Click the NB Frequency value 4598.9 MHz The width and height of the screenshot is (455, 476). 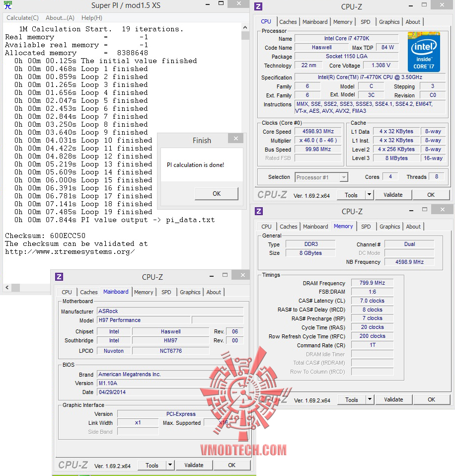coord(409,262)
